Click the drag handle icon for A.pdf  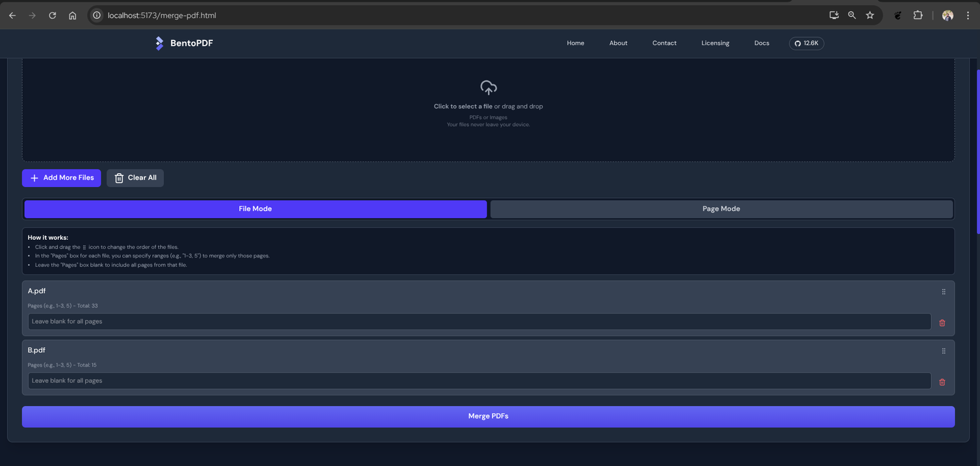coord(943,292)
